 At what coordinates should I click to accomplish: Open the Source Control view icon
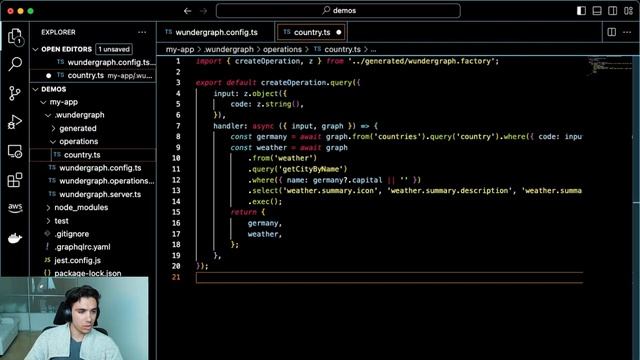15,93
